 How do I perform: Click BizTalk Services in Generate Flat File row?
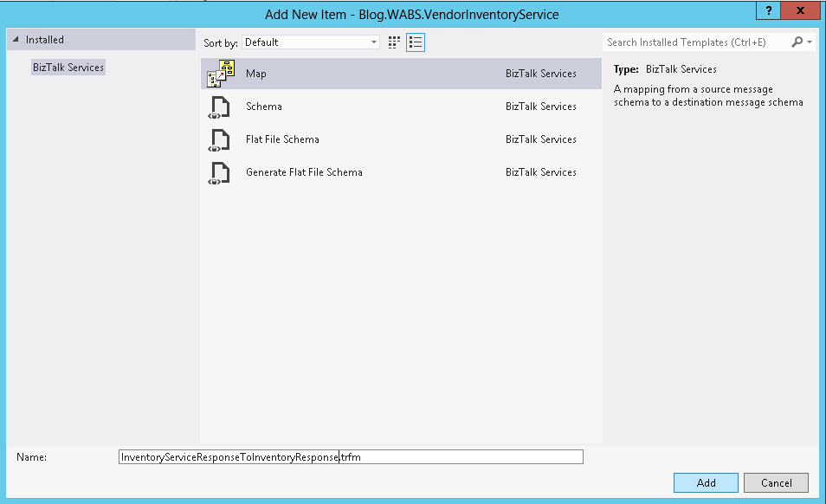coord(541,172)
